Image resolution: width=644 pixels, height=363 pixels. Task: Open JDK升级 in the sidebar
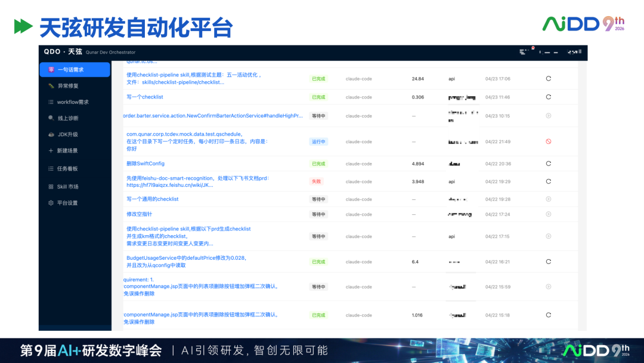75,134
